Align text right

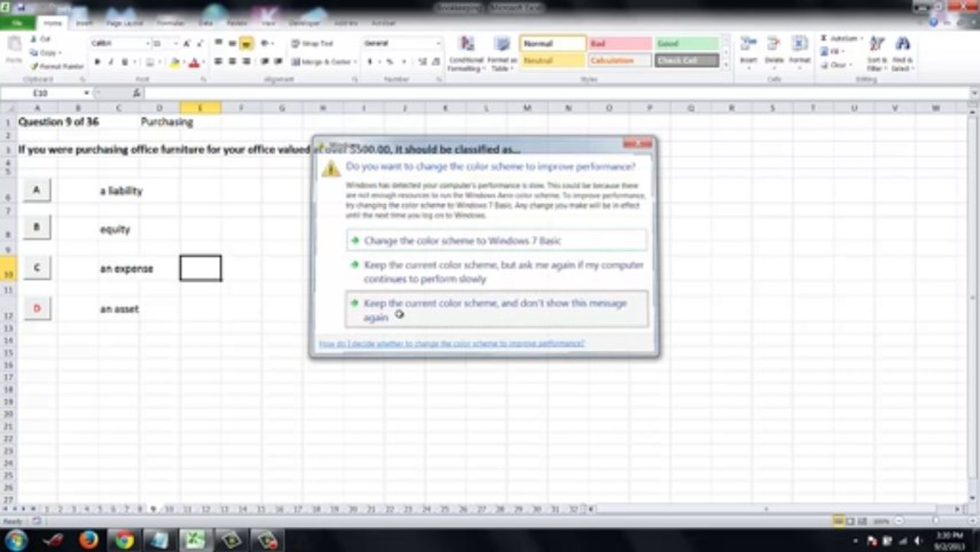tap(246, 61)
